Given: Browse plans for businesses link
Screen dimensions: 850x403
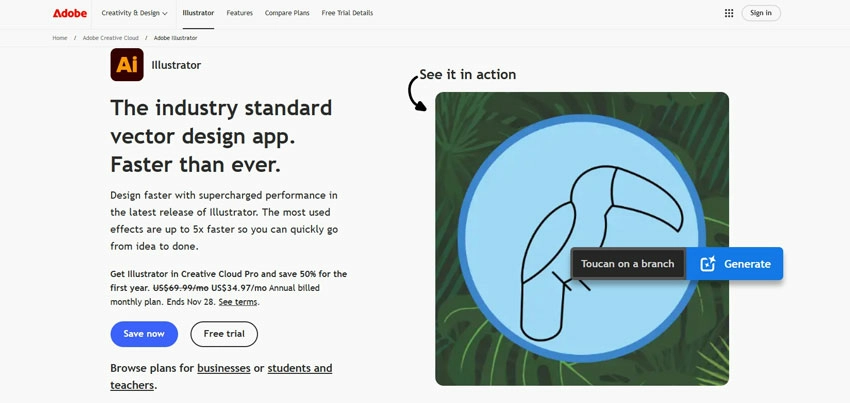Looking at the screenshot, I should click(x=224, y=368).
